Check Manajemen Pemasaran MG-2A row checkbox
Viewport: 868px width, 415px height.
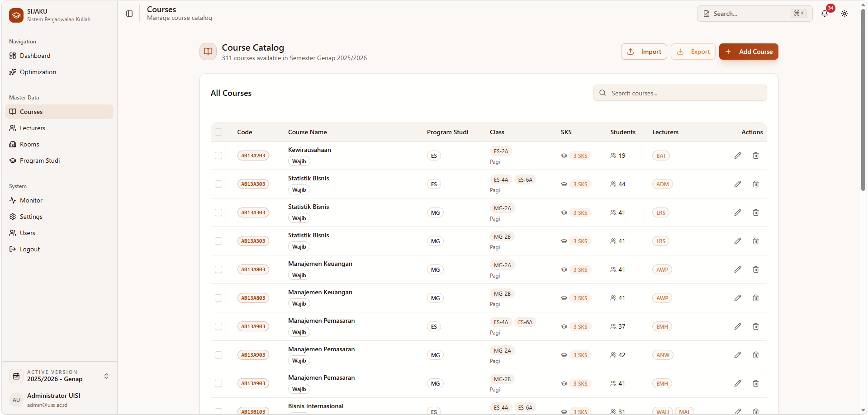click(x=218, y=355)
